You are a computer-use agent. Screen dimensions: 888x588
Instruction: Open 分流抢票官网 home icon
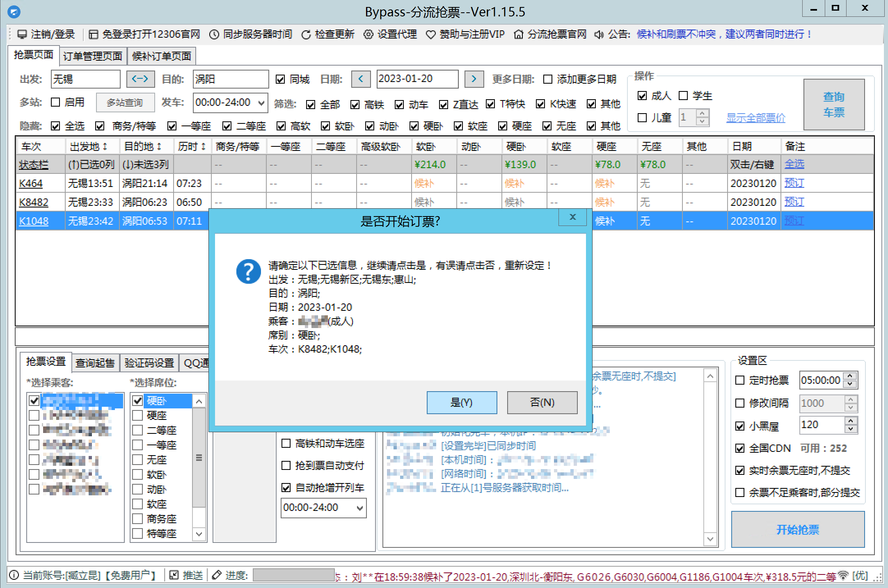point(519,34)
